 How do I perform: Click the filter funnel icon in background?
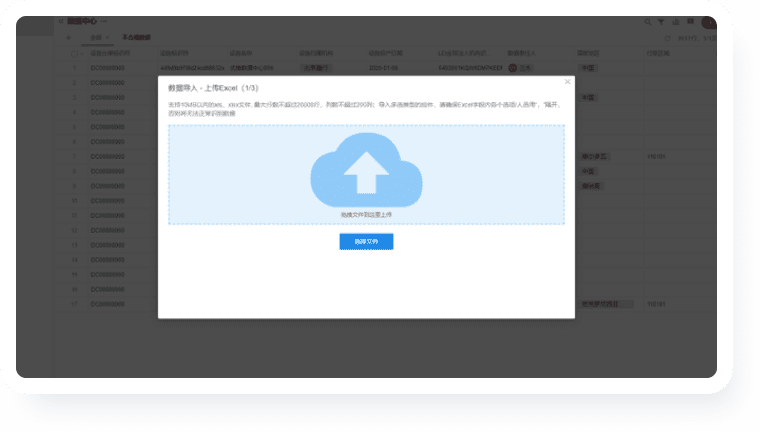(x=661, y=22)
